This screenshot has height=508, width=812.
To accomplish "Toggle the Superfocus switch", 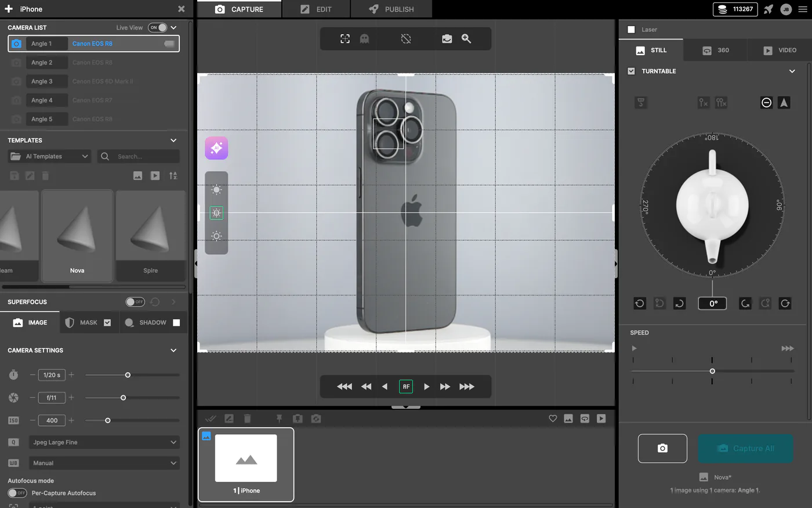I will pos(135,302).
